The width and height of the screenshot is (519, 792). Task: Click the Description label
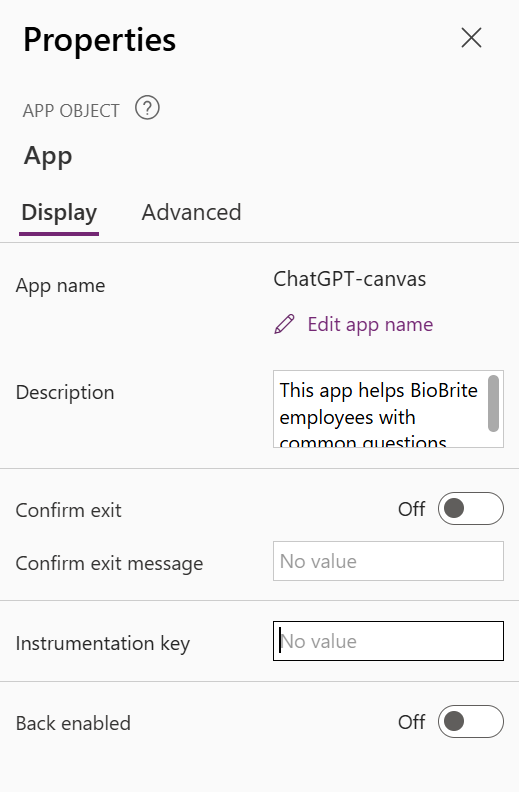tap(65, 392)
